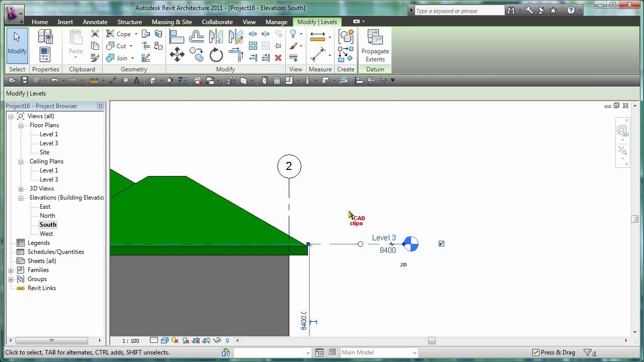This screenshot has height=362, width=644.
Task: Click the Move tool icon
Action: [177, 54]
